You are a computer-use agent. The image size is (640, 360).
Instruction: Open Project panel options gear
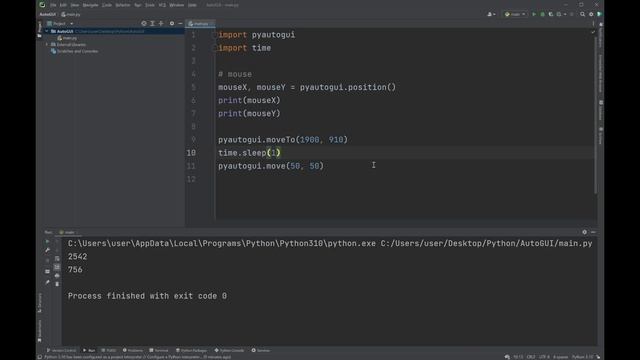point(172,24)
